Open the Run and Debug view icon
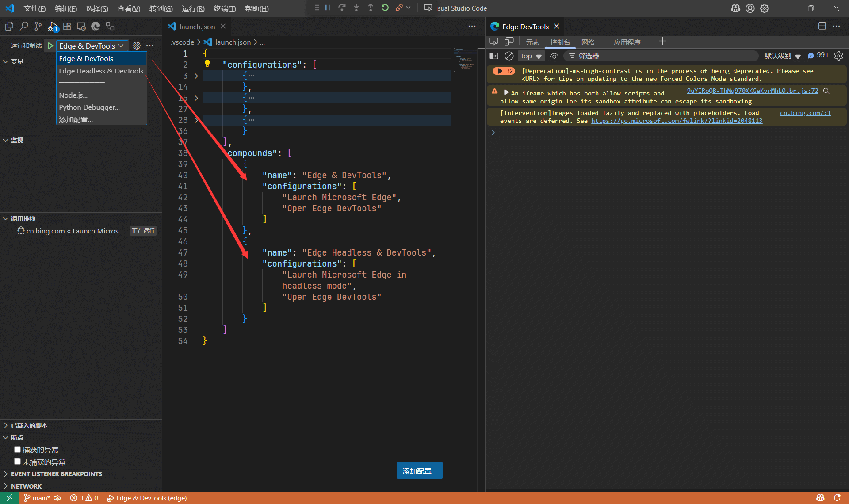The width and height of the screenshot is (849, 504). 53,27
